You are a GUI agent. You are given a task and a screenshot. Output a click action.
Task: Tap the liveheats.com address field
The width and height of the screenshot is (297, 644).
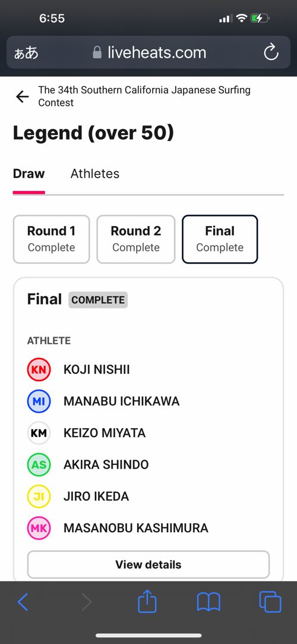point(148,52)
